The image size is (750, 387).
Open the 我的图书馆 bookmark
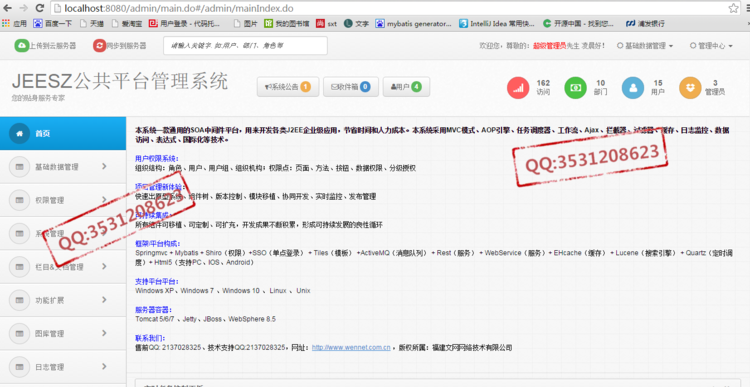pyautogui.click(x=287, y=23)
